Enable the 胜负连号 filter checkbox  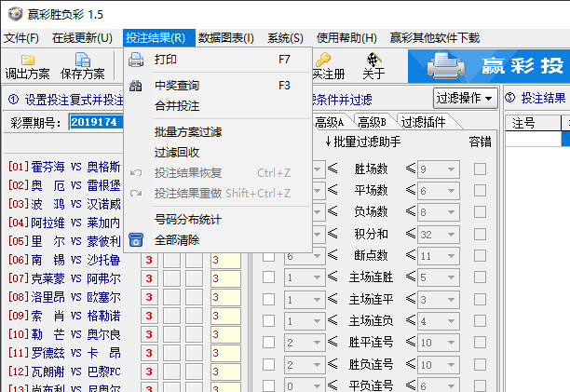(x=268, y=364)
